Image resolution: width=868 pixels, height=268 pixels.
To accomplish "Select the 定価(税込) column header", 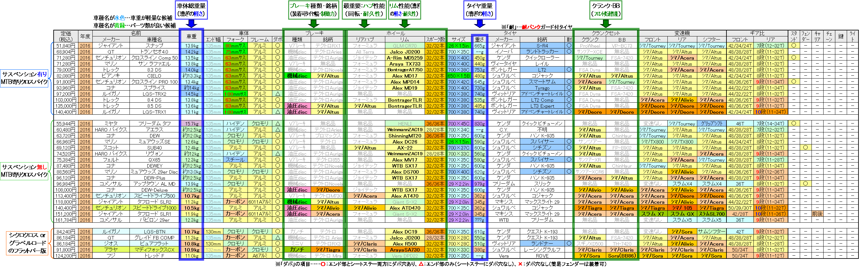I will pos(66,36).
